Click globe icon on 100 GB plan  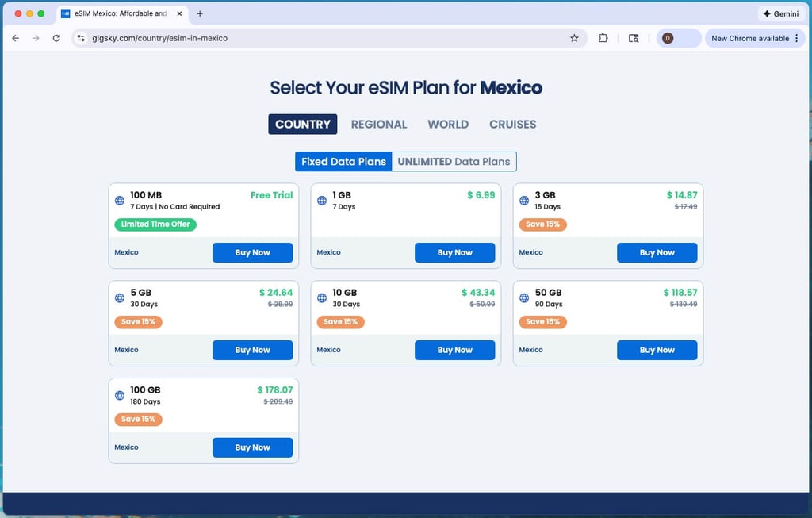click(x=120, y=395)
